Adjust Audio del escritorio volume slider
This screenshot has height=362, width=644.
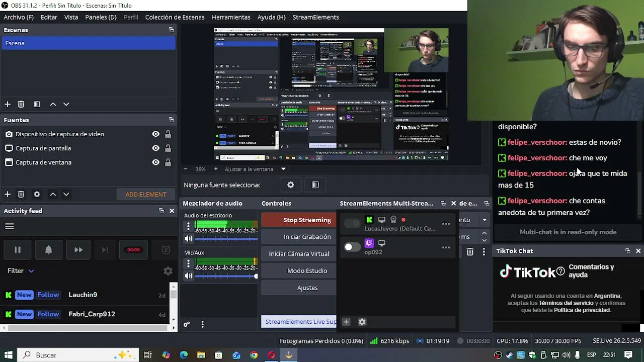(226, 239)
